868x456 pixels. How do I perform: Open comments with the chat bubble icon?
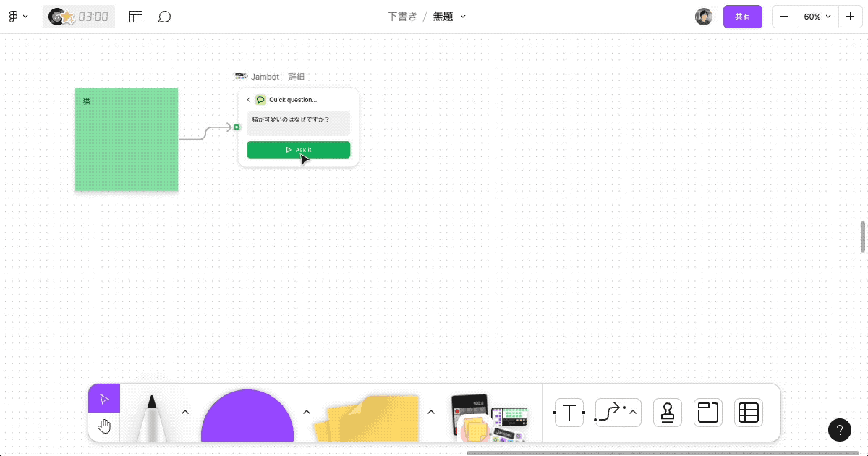(x=165, y=16)
